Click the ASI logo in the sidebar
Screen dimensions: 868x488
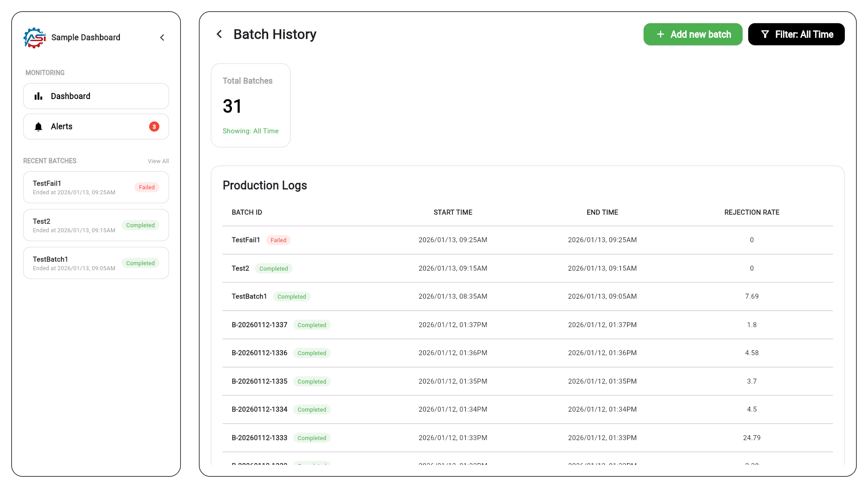pyautogui.click(x=34, y=38)
